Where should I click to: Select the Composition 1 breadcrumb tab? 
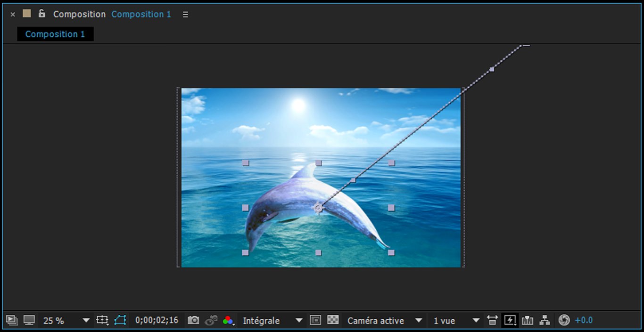coord(55,34)
